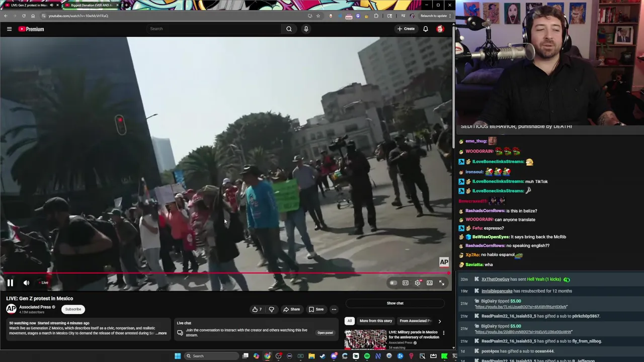
Task: Focus the YouTube search field
Action: (214, 29)
